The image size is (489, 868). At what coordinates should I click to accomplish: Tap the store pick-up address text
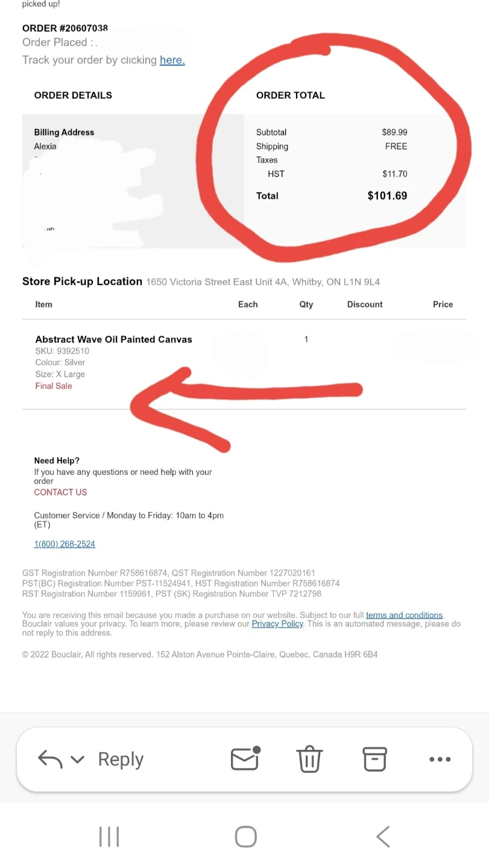pyautogui.click(x=263, y=281)
